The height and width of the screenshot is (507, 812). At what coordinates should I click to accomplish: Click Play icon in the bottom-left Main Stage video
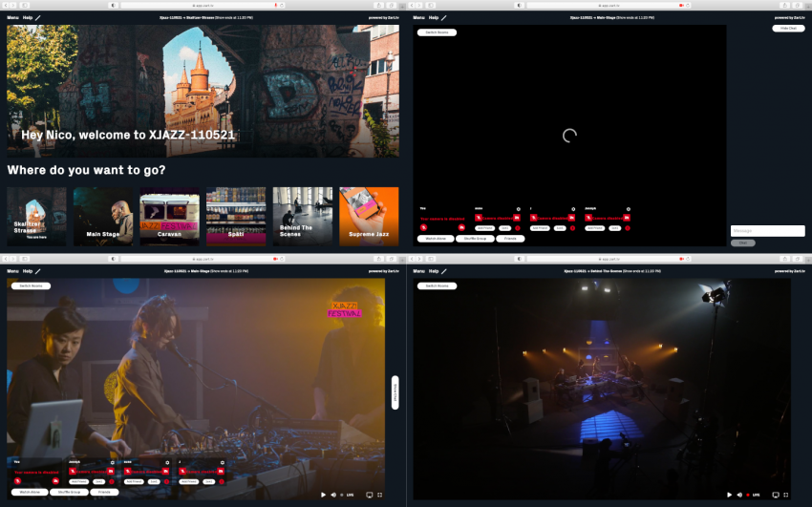click(x=323, y=495)
